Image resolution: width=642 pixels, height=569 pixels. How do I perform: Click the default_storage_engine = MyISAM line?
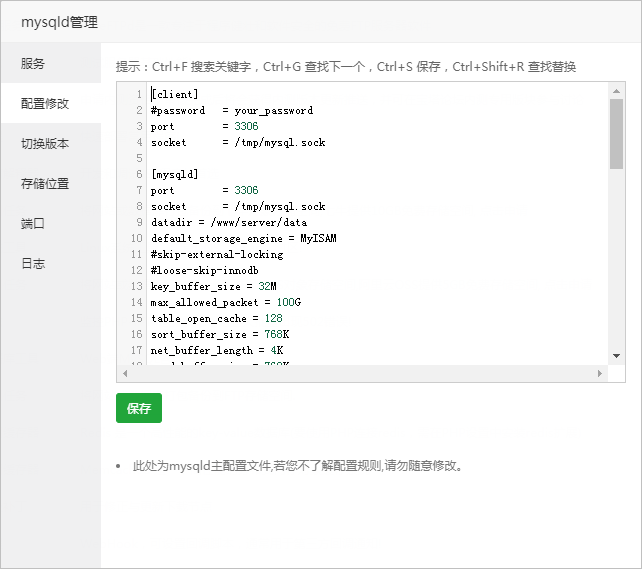click(x=244, y=238)
